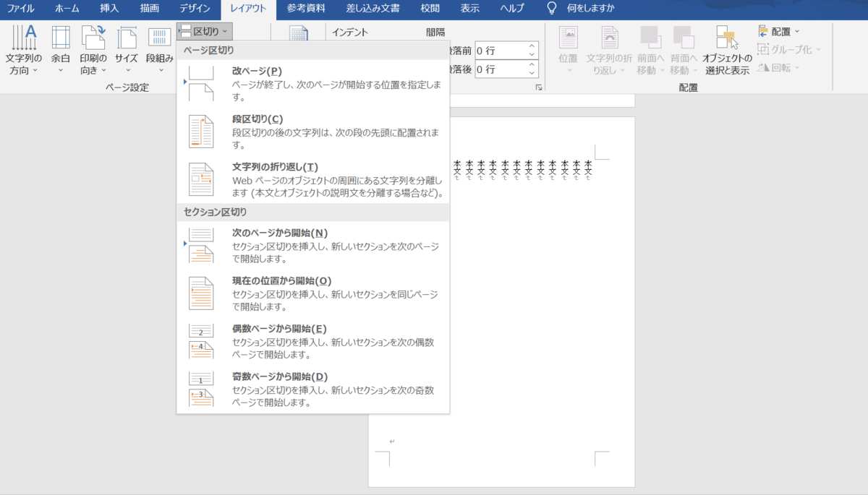Open オブジェクトの選択と表示 selection pane
This screenshot has height=495, width=868.
(726, 49)
